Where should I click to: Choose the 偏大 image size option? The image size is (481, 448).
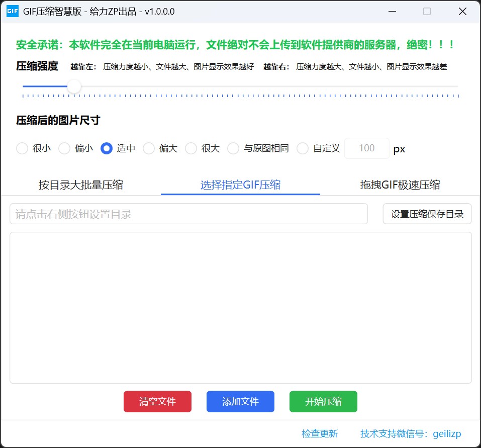[x=149, y=148]
